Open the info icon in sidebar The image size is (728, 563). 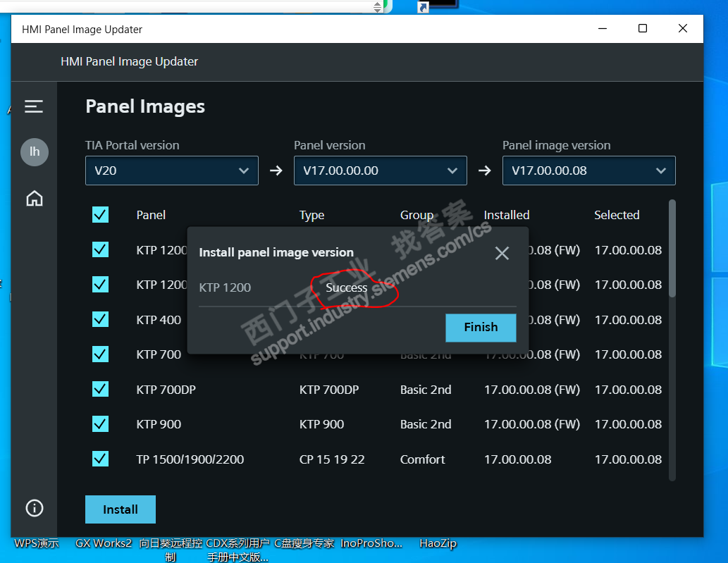(x=35, y=508)
